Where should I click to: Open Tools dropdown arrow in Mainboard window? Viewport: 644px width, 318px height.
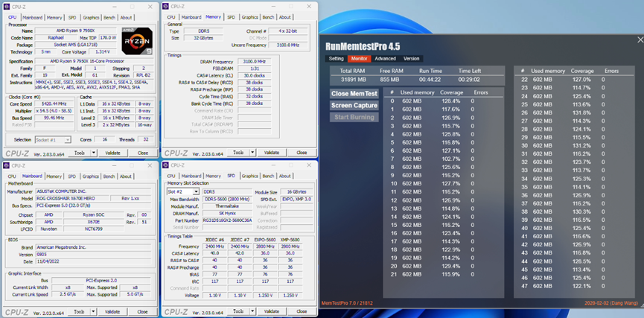coord(93,311)
